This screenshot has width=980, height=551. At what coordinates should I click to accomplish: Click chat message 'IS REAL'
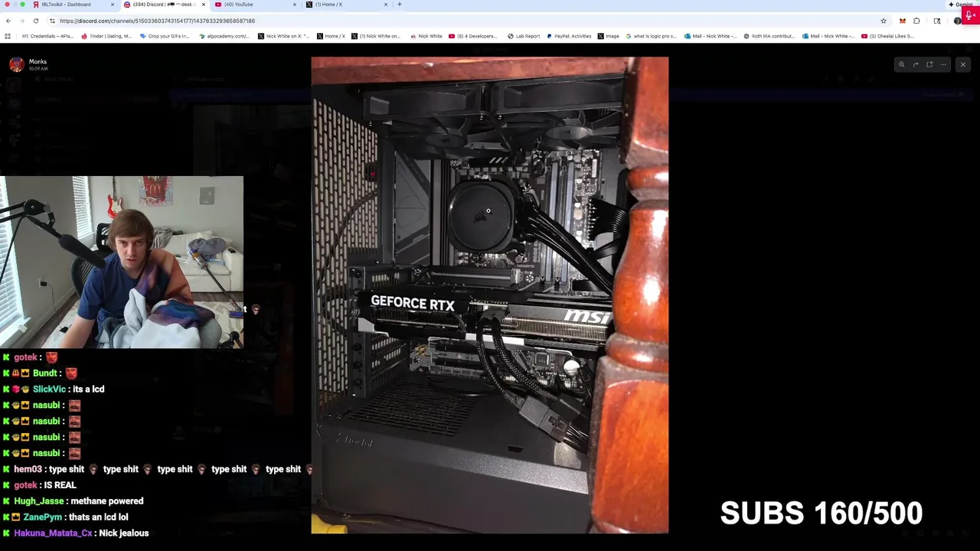[60, 485]
